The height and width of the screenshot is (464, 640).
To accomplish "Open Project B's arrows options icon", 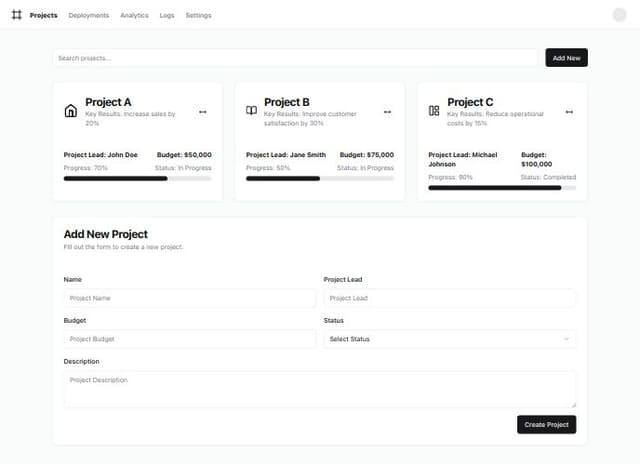I will click(x=387, y=112).
